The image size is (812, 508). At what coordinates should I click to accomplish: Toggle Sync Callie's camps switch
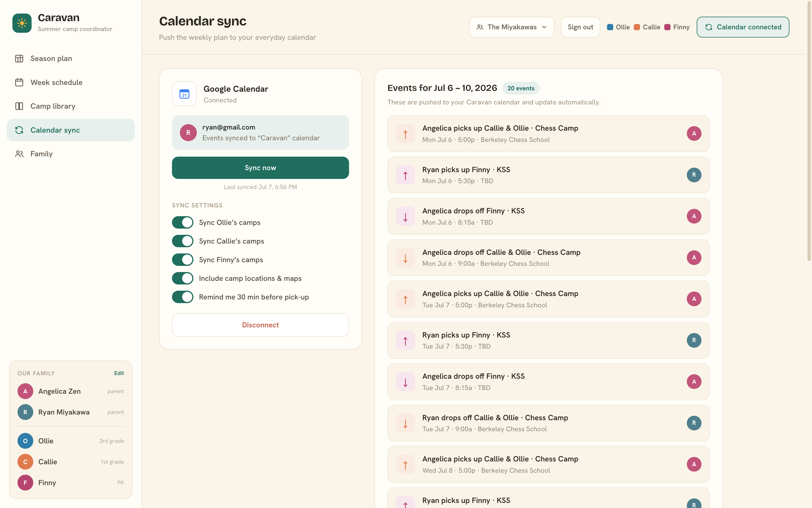coord(182,241)
